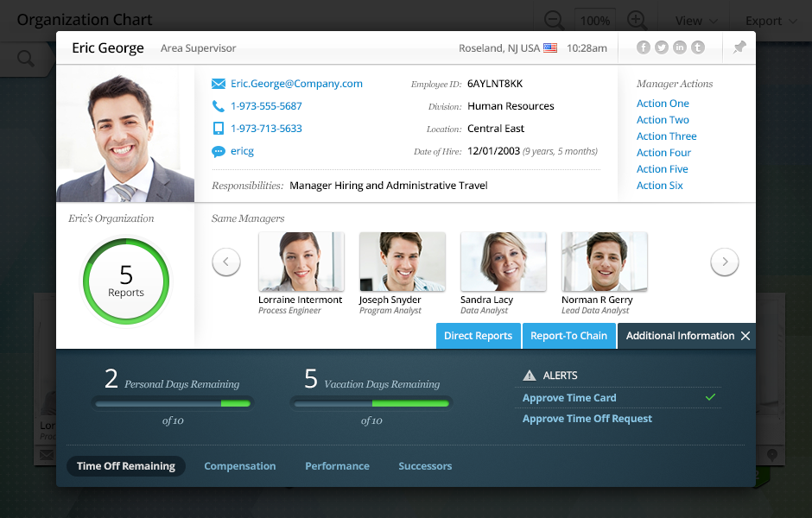Image resolution: width=812 pixels, height=518 pixels.
Task: Click the Approve Time Off Request link
Action: pyautogui.click(x=587, y=419)
